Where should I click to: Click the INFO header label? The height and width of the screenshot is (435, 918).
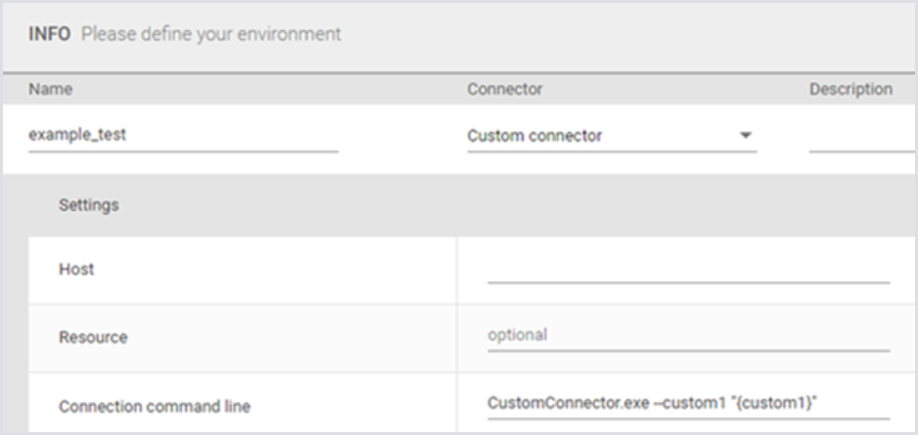(49, 34)
